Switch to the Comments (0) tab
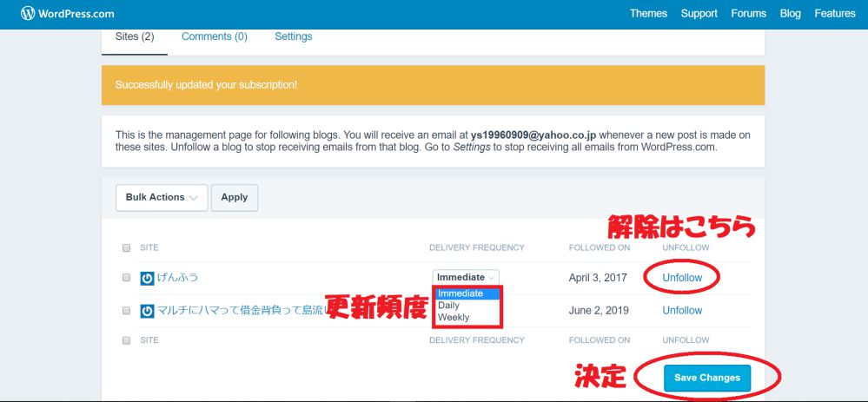 (x=215, y=36)
